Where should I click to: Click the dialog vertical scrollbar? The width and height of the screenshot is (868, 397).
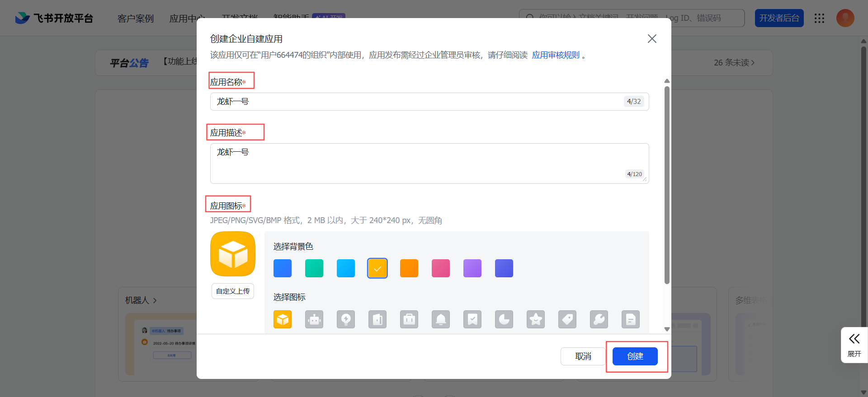[667, 185]
